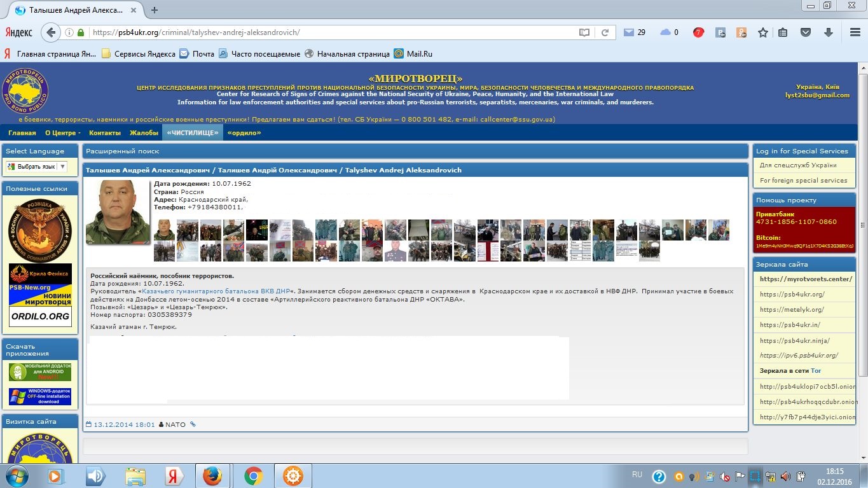Open the psb4uklopi7ocb5l.onion mirror link

point(807,386)
